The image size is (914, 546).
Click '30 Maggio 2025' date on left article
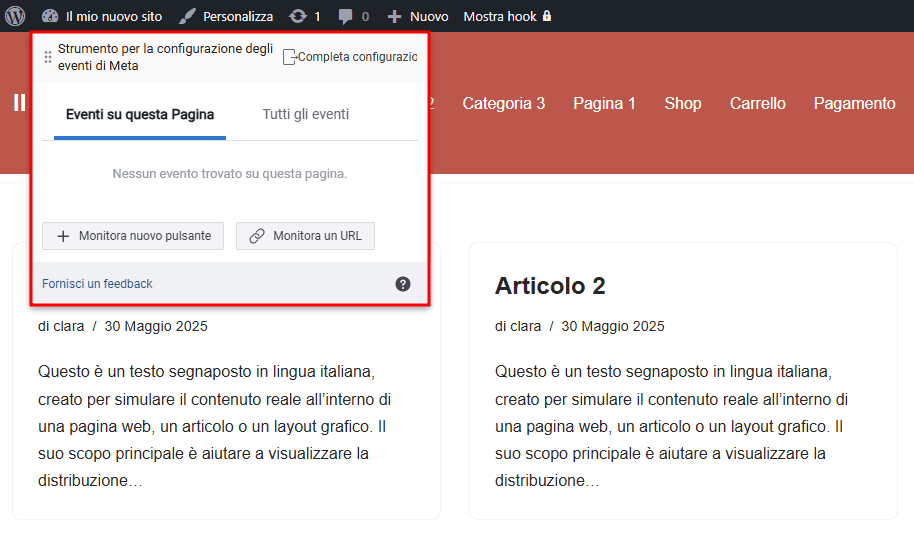(156, 326)
